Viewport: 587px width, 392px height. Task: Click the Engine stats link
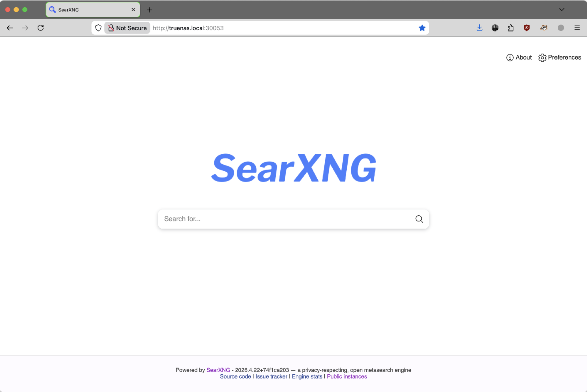[307, 376]
